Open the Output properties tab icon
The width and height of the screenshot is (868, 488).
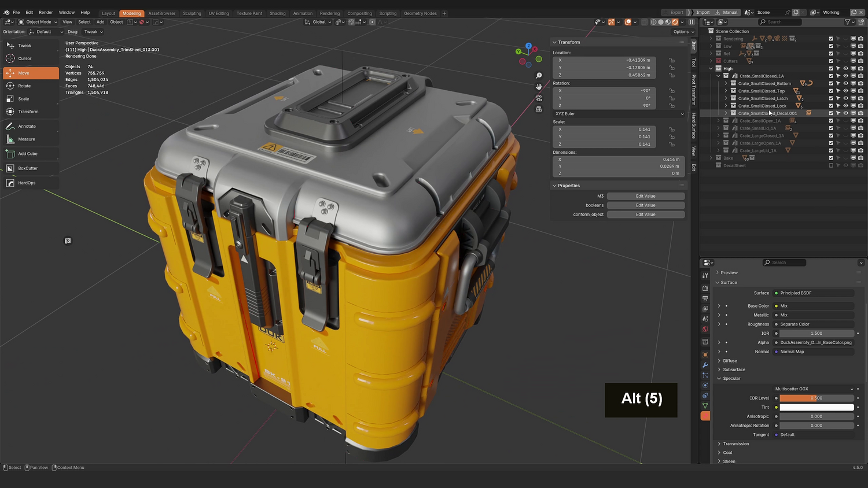705,298
